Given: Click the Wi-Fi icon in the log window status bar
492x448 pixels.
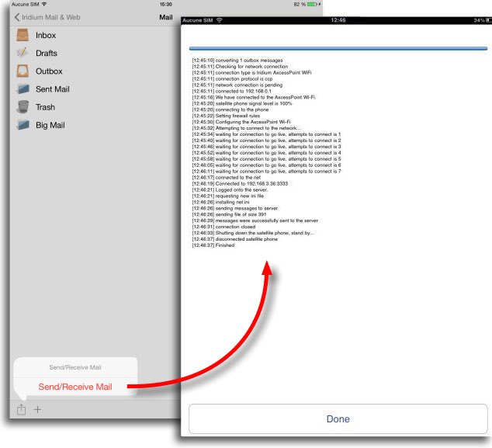Looking at the screenshot, I should (220, 20).
